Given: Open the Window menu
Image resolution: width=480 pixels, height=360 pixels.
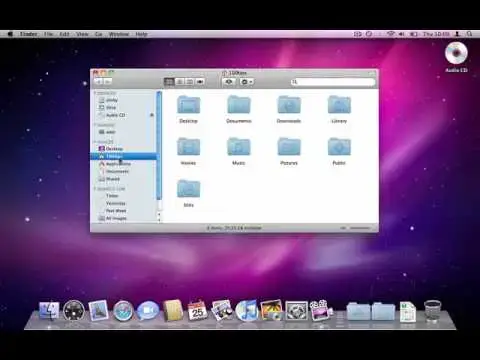Looking at the screenshot, I should (x=119, y=34).
